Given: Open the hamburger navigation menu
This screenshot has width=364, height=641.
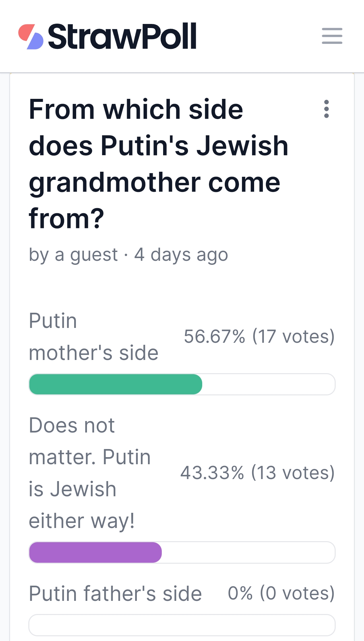Looking at the screenshot, I should pyautogui.click(x=332, y=36).
